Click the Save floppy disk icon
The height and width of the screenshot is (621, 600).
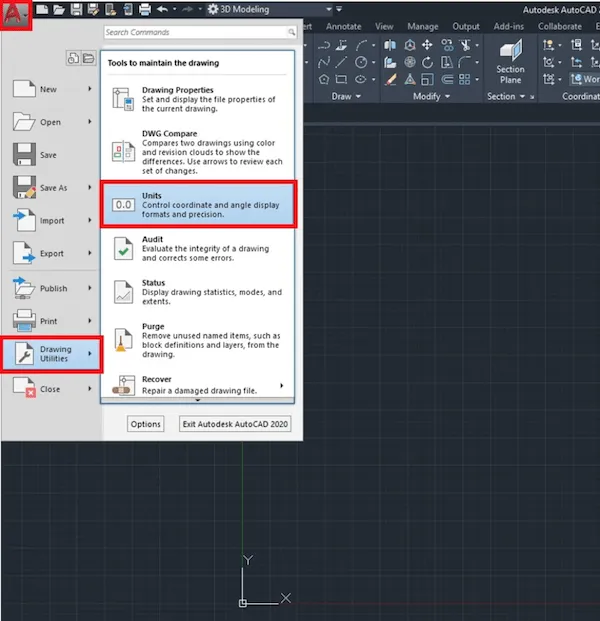25,155
